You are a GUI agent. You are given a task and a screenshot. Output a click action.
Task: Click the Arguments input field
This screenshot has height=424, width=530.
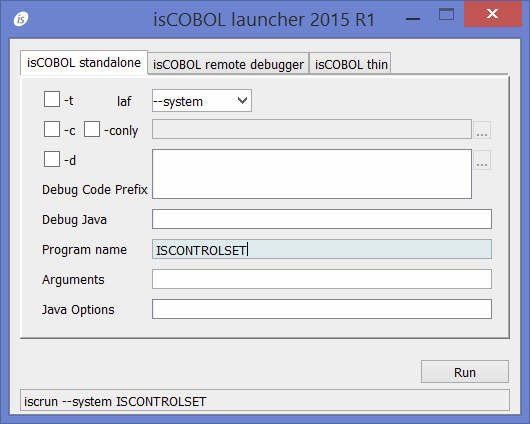click(x=322, y=279)
